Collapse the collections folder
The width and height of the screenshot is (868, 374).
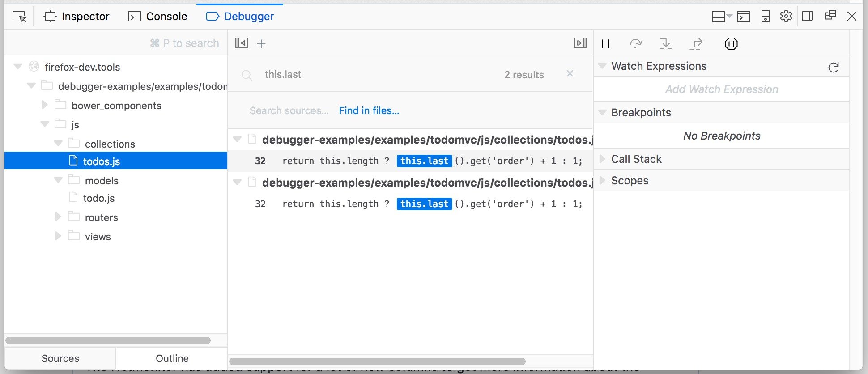click(x=58, y=144)
